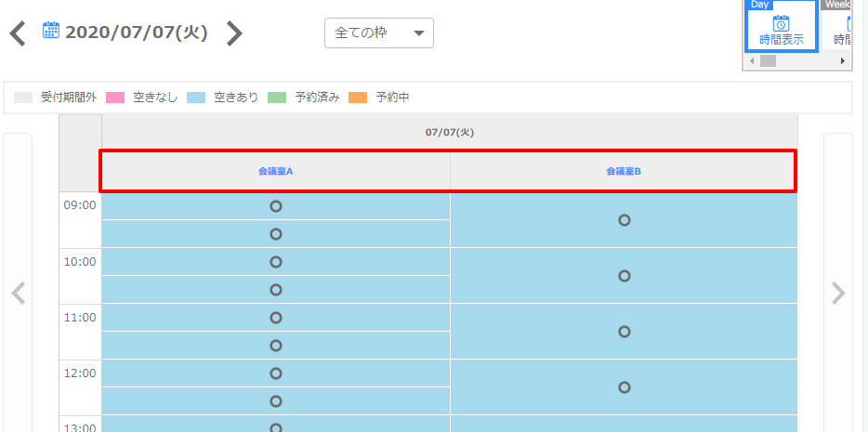Click the 会議室B column header
The image size is (868, 432).
[x=624, y=171]
